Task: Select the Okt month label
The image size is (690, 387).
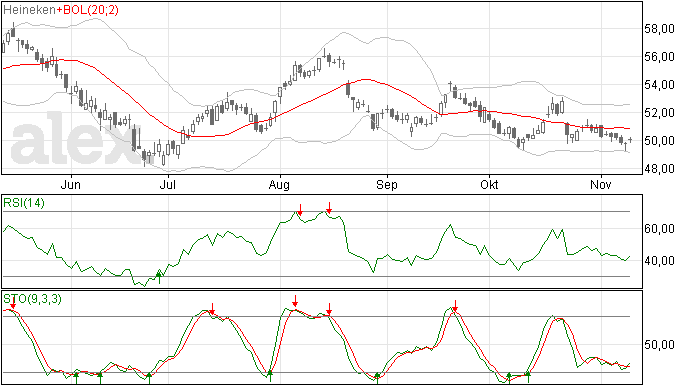Action: point(489,184)
